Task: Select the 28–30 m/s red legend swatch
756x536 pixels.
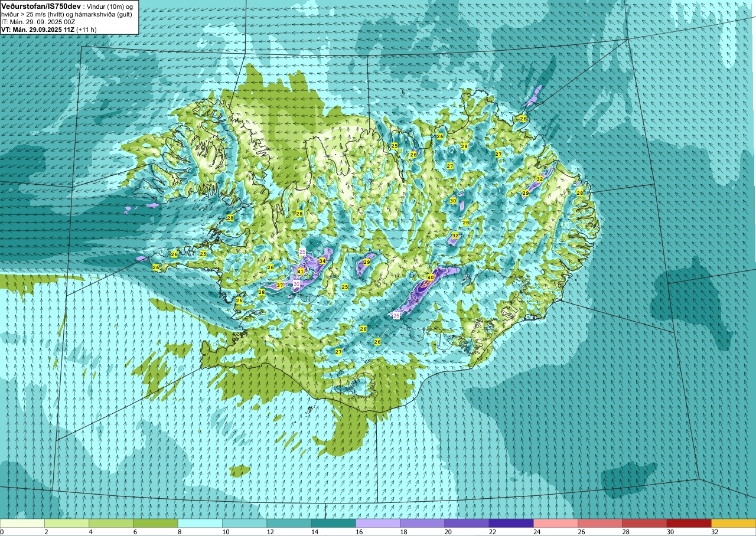Action: point(644,523)
